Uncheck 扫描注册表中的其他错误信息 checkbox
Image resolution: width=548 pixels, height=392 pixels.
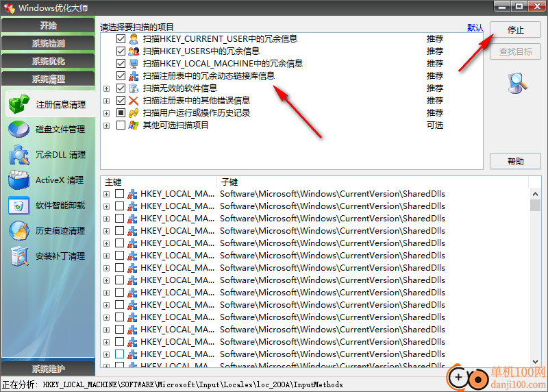click(121, 101)
